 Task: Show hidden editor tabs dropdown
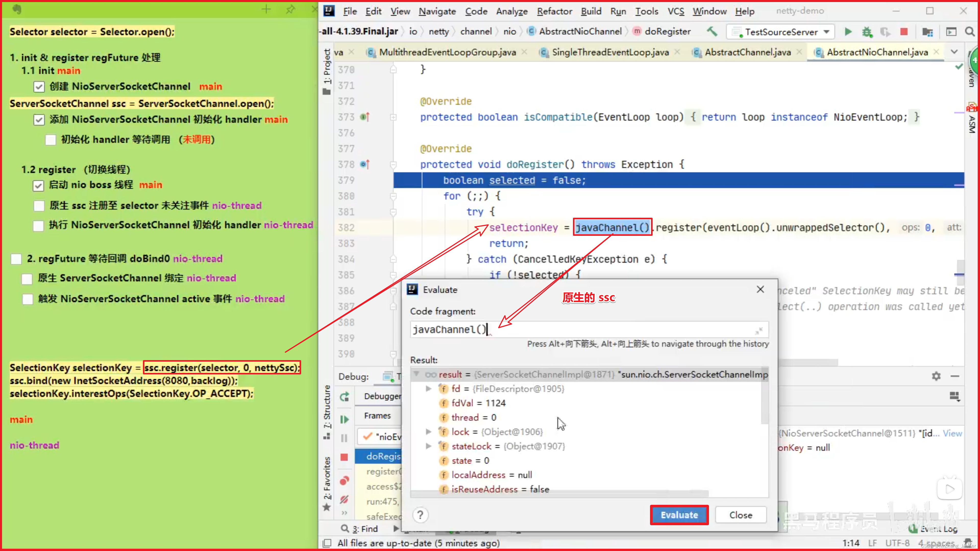coord(954,52)
